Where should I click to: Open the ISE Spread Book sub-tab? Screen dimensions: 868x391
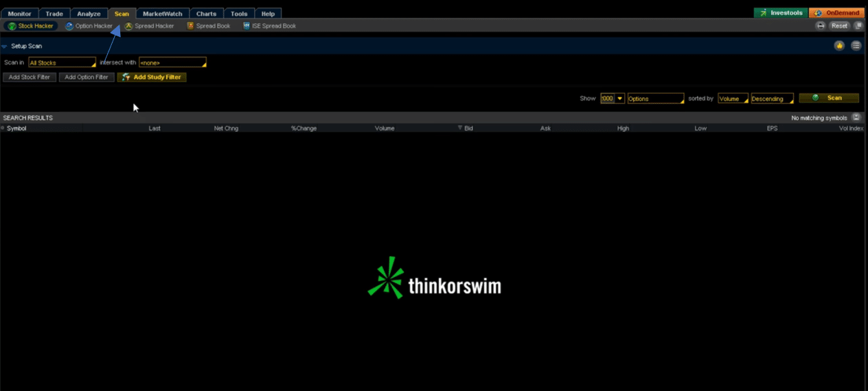(269, 26)
